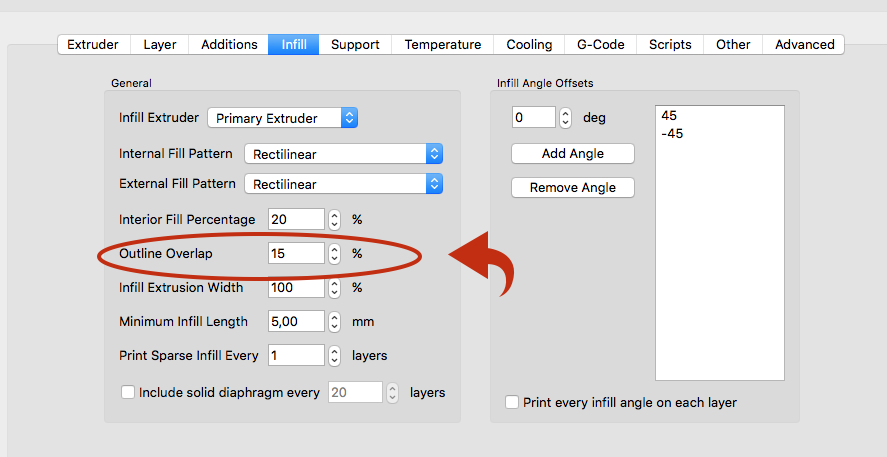Open the Infill Extruder dropdown
Viewport: 887px width, 457px height.
tap(283, 118)
